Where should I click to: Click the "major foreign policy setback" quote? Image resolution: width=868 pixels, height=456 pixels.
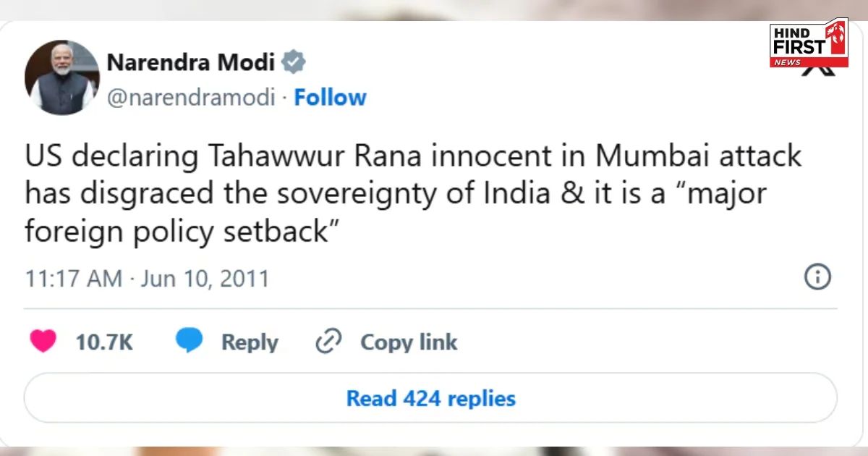pos(181,232)
